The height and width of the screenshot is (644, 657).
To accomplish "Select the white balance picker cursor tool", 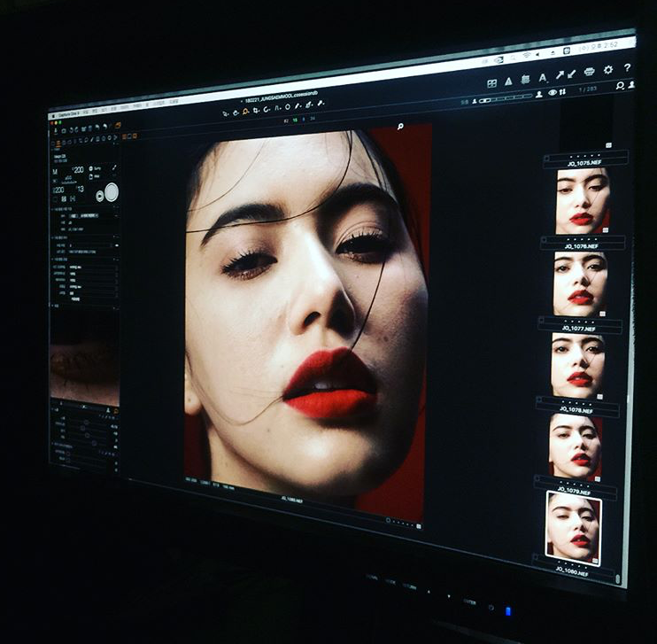I will point(309,105).
